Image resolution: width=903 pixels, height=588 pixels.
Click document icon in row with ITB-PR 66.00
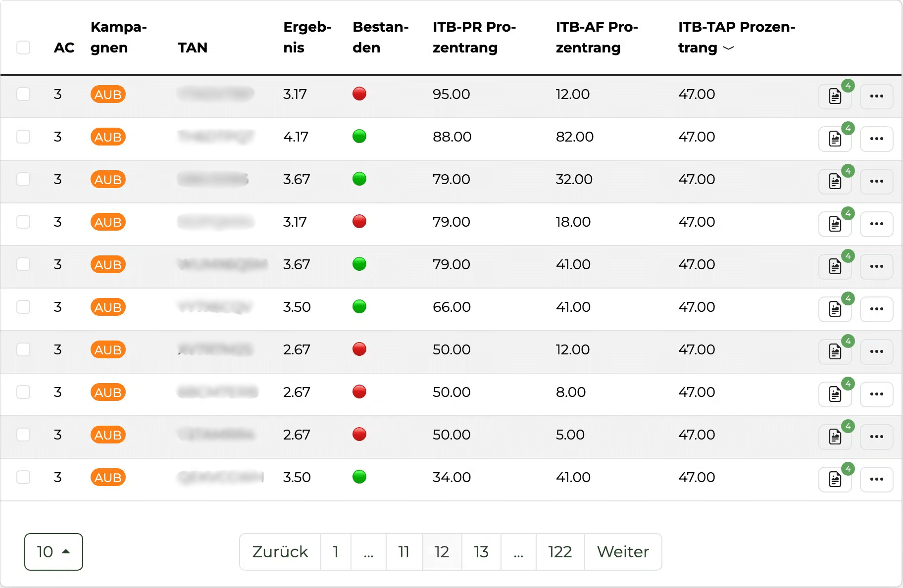click(835, 309)
